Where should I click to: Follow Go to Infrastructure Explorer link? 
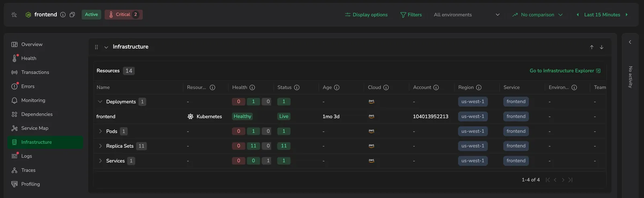click(565, 71)
